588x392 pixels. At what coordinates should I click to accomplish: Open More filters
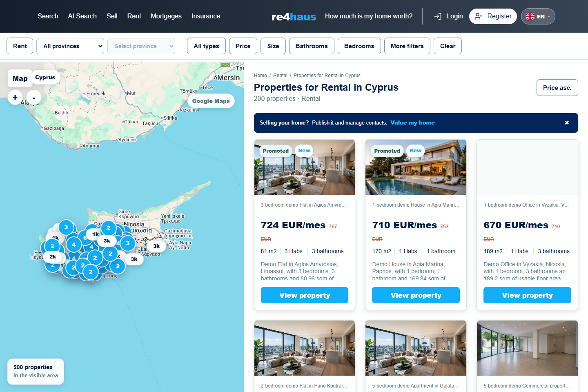[407, 46]
